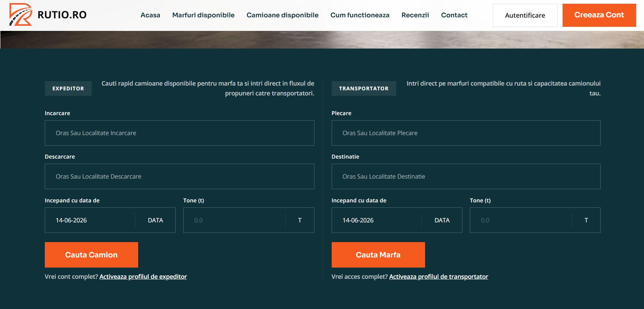
Task: Select the EXPEDITOR label tab
Action: coord(68,88)
